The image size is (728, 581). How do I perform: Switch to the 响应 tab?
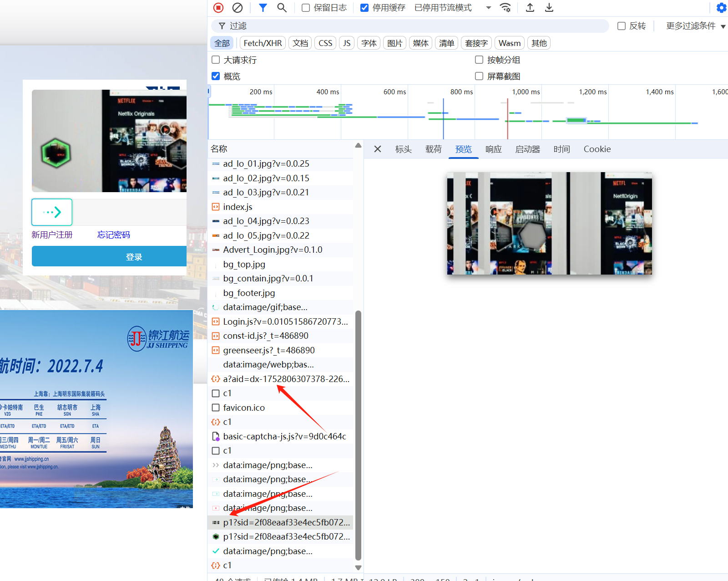(x=493, y=149)
